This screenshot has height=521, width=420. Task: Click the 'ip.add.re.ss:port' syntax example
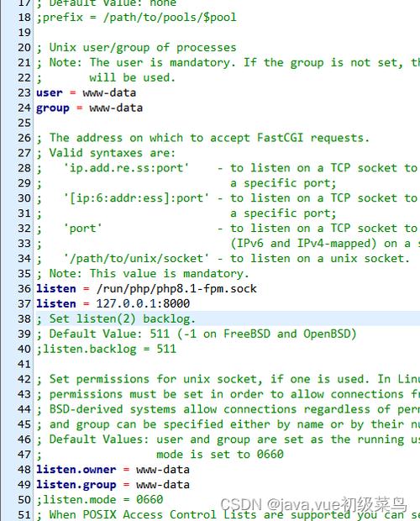click(x=126, y=168)
